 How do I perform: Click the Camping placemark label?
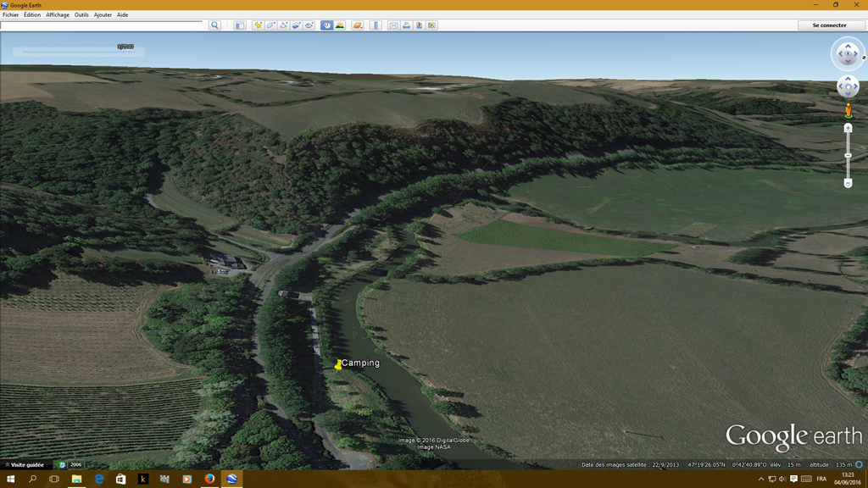(x=360, y=363)
